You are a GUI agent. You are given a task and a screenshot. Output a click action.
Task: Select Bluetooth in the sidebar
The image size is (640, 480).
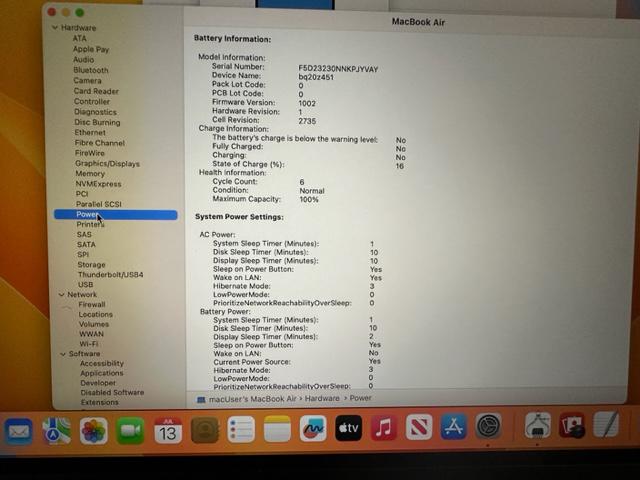91,70
